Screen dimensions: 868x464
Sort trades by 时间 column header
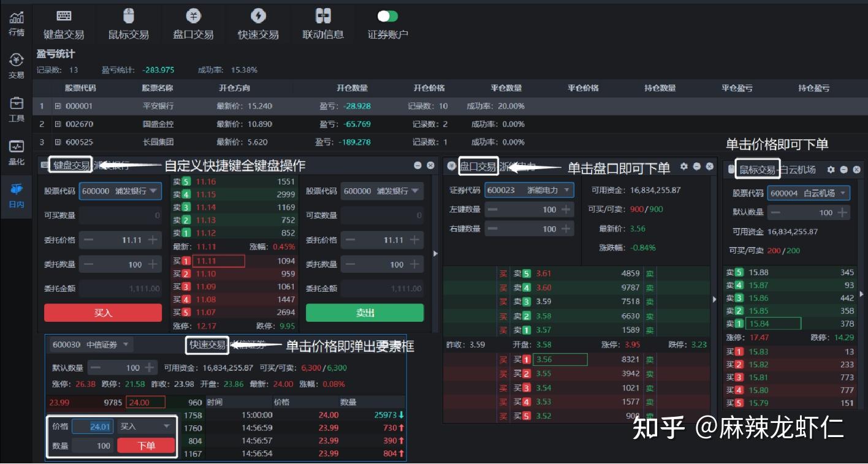pyautogui.click(x=215, y=403)
